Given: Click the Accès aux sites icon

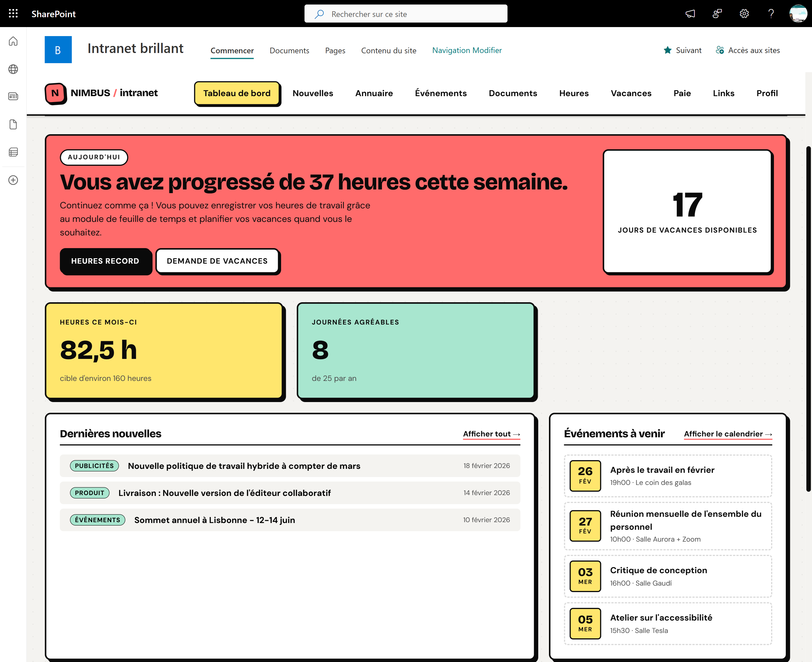Looking at the screenshot, I should [720, 50].
